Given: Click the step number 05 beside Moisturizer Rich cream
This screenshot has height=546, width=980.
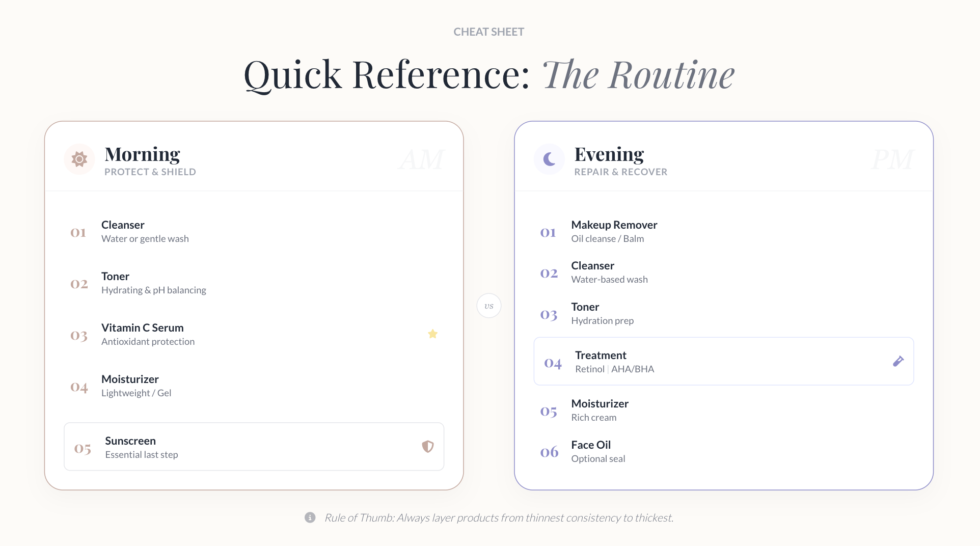Looking at the screenshot, I should click(x=549, y=412).
